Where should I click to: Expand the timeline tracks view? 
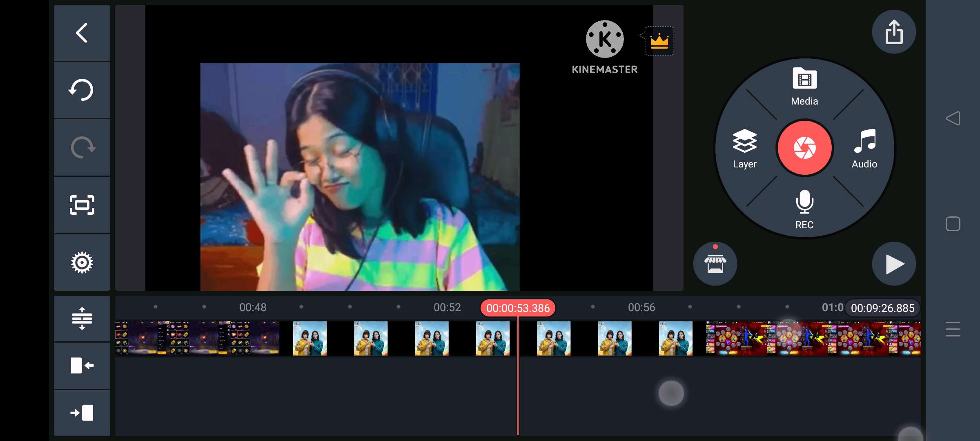(82, 318)
